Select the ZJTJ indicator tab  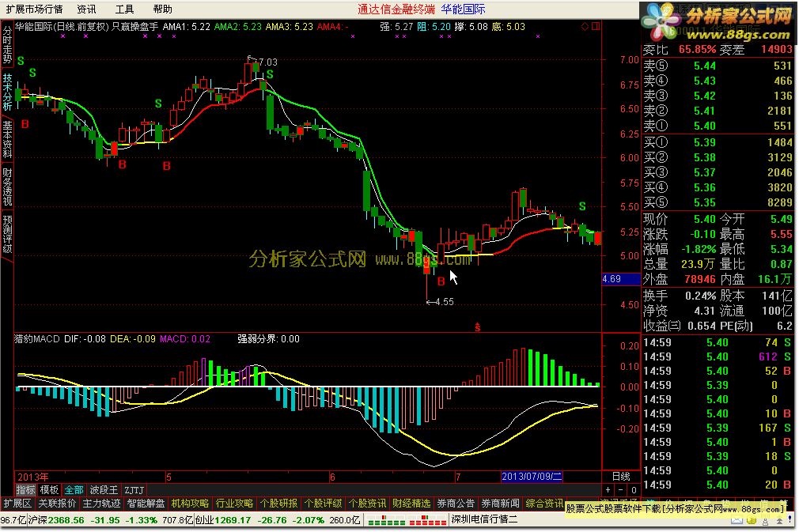pos(134,490)
